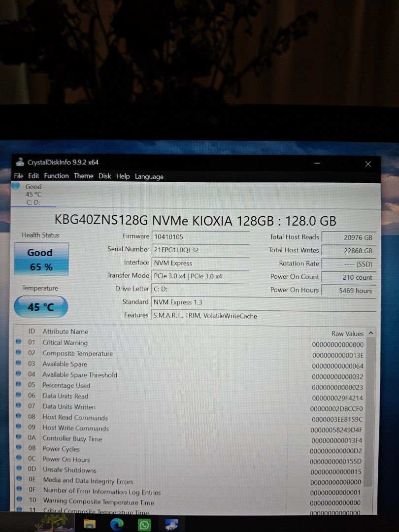
Task: Select the Percentage Used attribute name
Action: (66, 385)
